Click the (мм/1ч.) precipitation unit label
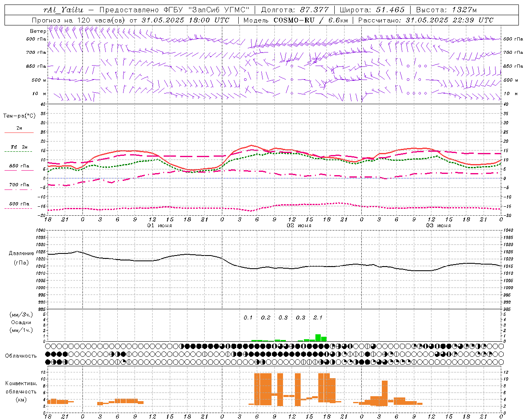This screenshot has height=420, width=525. 21,330
